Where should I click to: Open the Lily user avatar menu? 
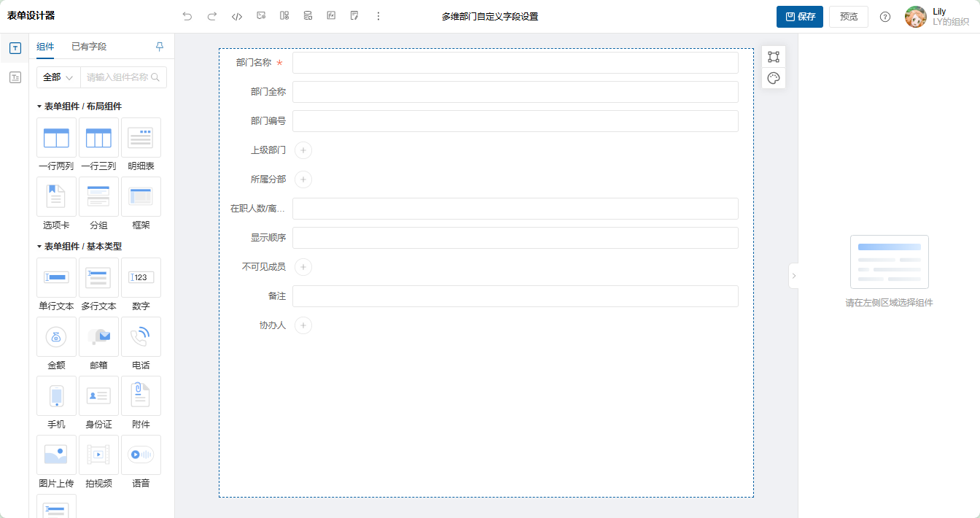point(916,17)
